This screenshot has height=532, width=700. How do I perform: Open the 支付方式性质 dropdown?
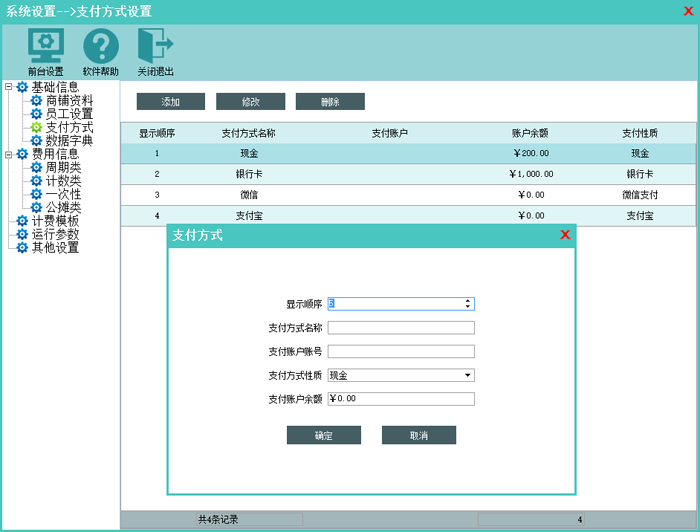pyautogui.click(x=467, y=376)
